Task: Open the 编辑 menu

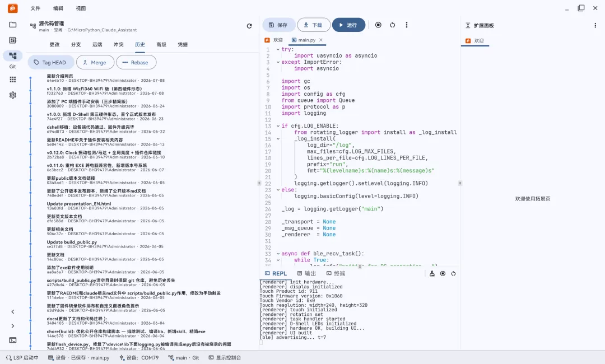Action: pyautogui.click(x=58, y=8)
